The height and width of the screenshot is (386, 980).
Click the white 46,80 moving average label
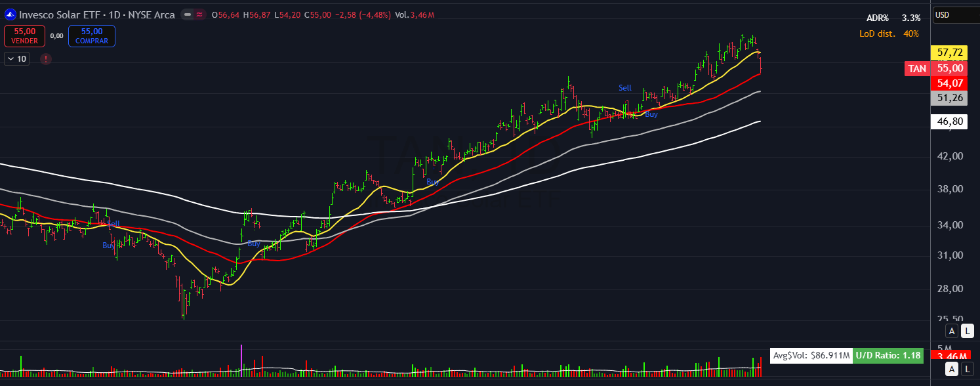pos(950,121)
